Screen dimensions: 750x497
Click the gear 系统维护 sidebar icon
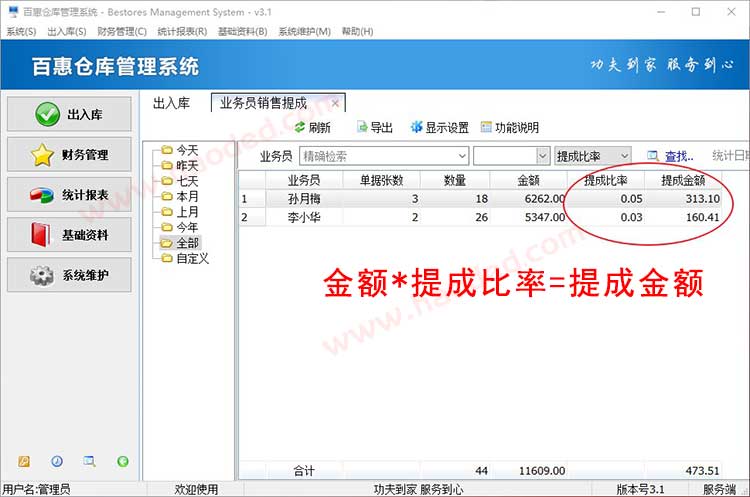pyautogui.click(x=42, y=275)
